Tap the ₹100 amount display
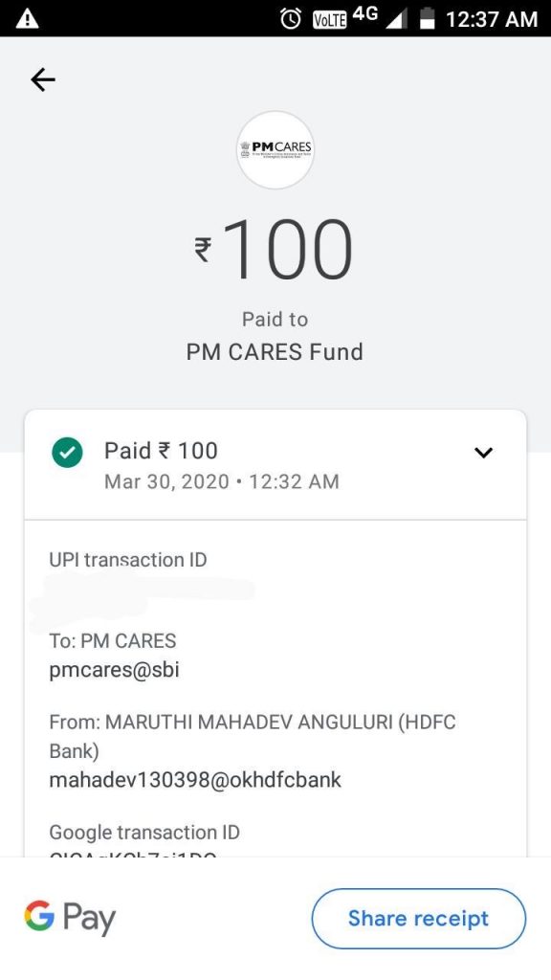551x980 pixels. click(x=274, y=249)
